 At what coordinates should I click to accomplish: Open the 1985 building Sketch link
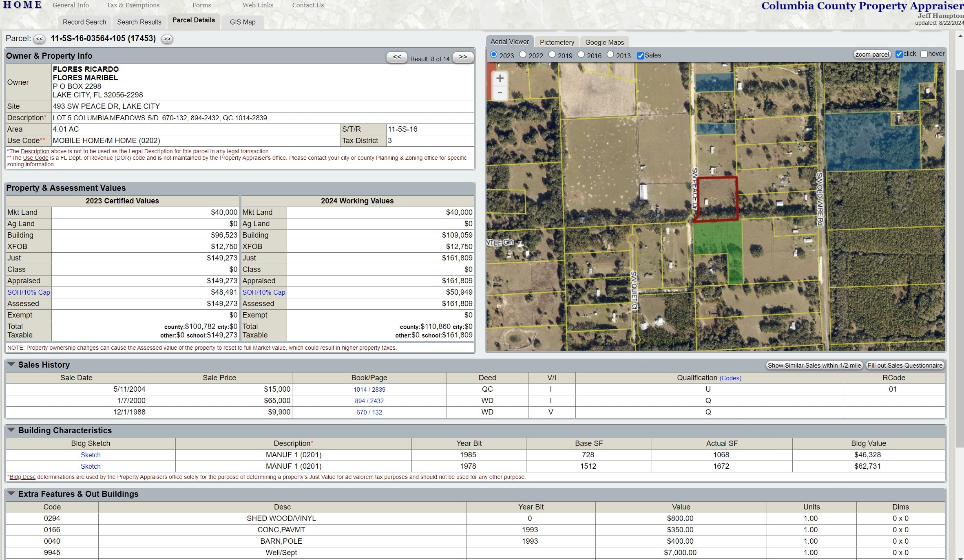click(x=91, y=455)
